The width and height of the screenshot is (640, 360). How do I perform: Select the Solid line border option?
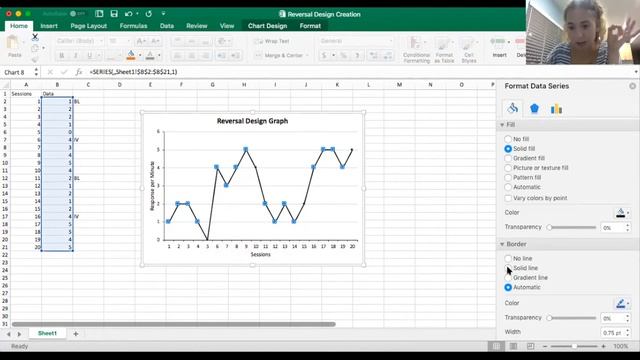point(508,268)
